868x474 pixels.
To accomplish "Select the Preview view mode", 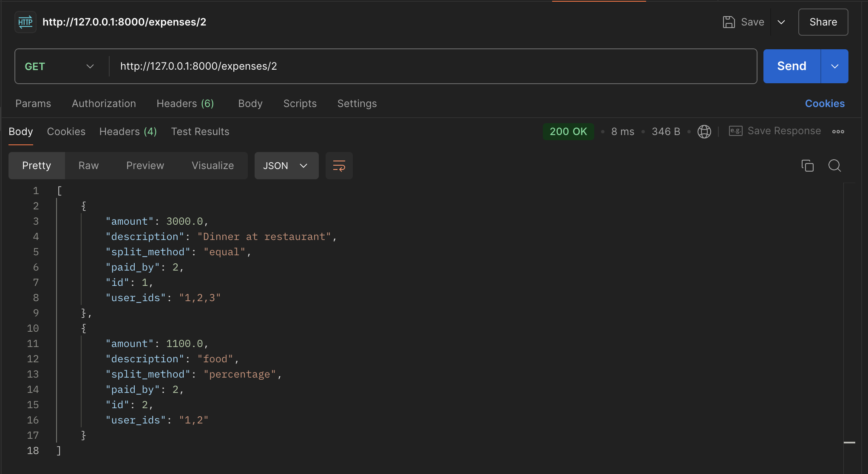I will (x=145, y=166).
